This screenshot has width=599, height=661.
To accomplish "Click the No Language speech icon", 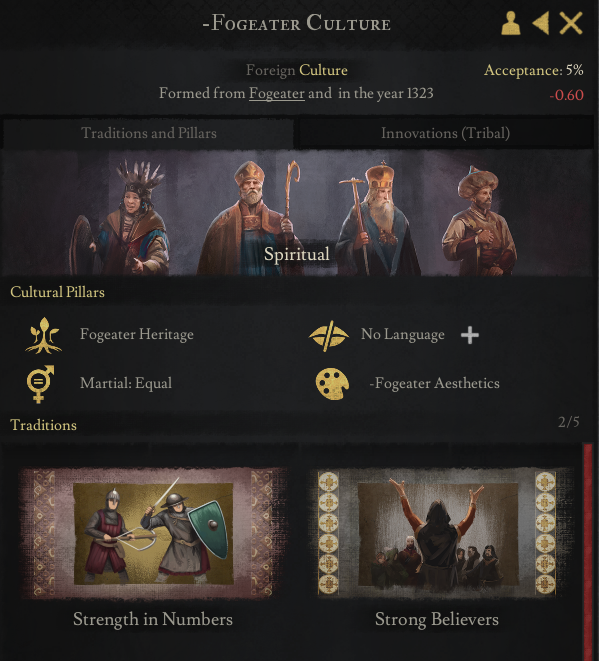I will 329,336.
